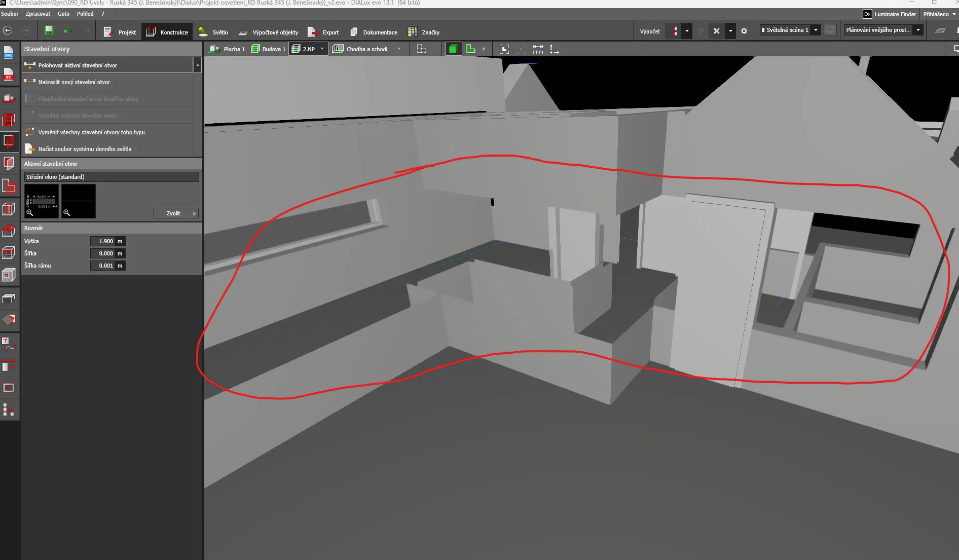
Task: Click the measure distance icon
Action: click(538, 49)
